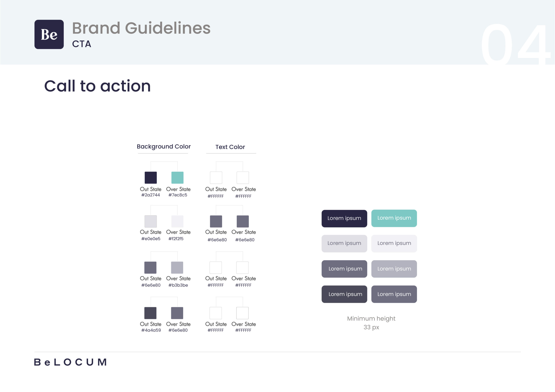Click the darkest charcoal Lorem ipsum button
555x392 pixels.
tap(344, 294)
